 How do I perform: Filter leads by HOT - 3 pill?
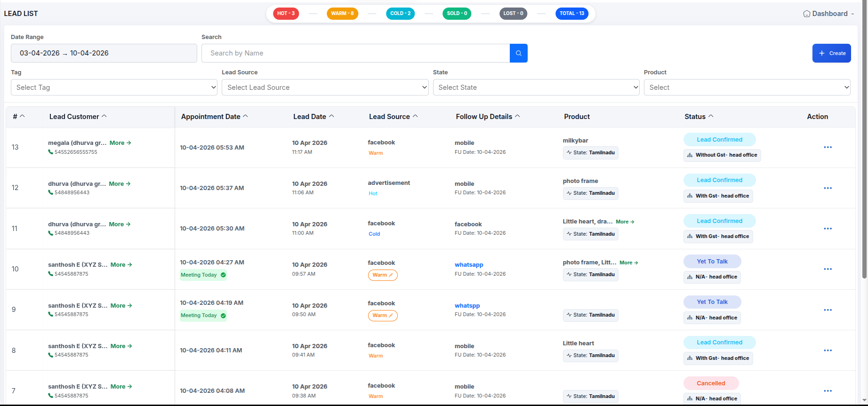tap(286, 14)
